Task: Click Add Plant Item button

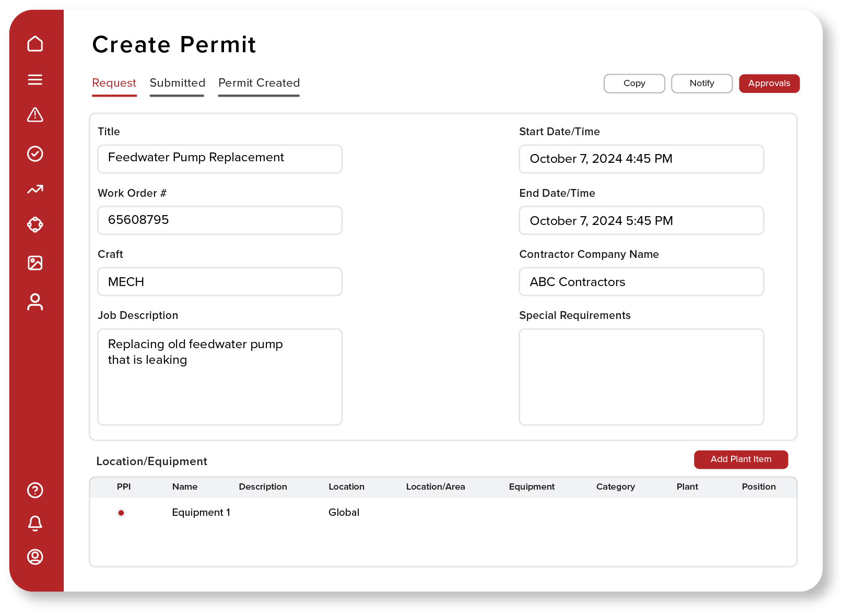Action: (740, 459)
